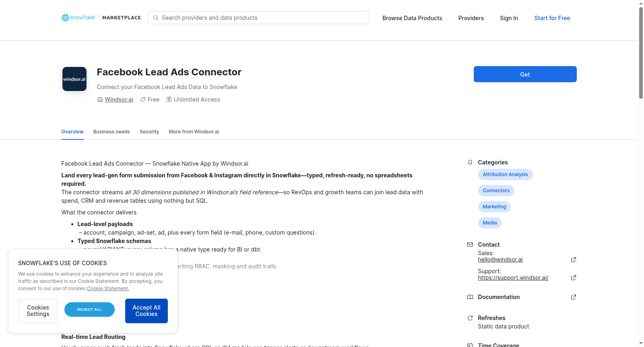This screenshot has width=644, height=347.
Task: Click the page vertical scrollbar thumb
Action: pos(641,52)
